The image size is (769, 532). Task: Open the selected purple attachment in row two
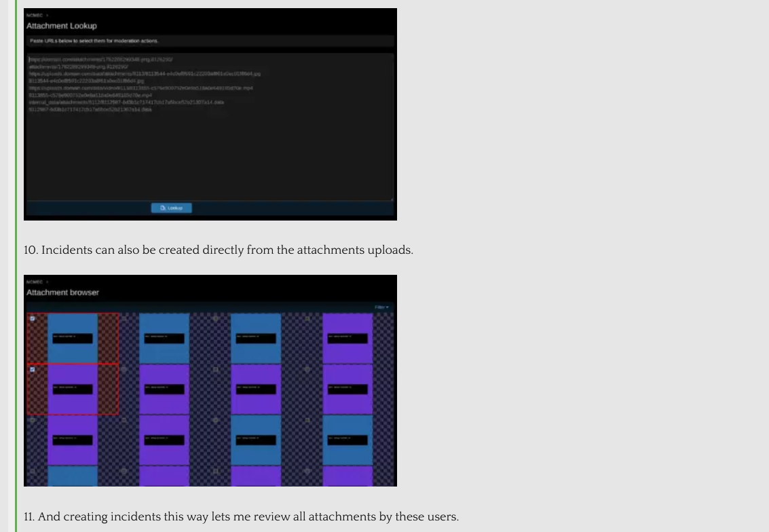tap(73, 389)
